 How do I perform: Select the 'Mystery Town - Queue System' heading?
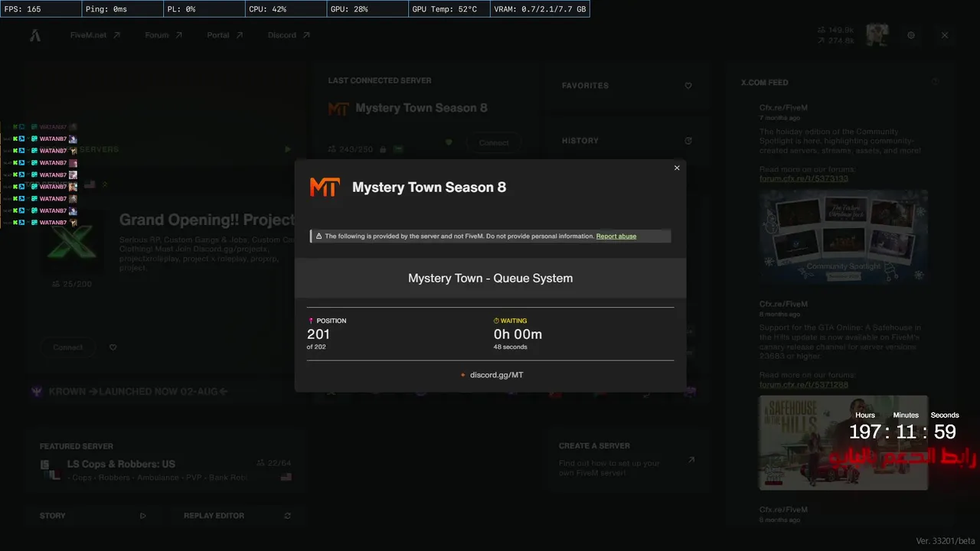pyautogui.click(x=491, y=278)
